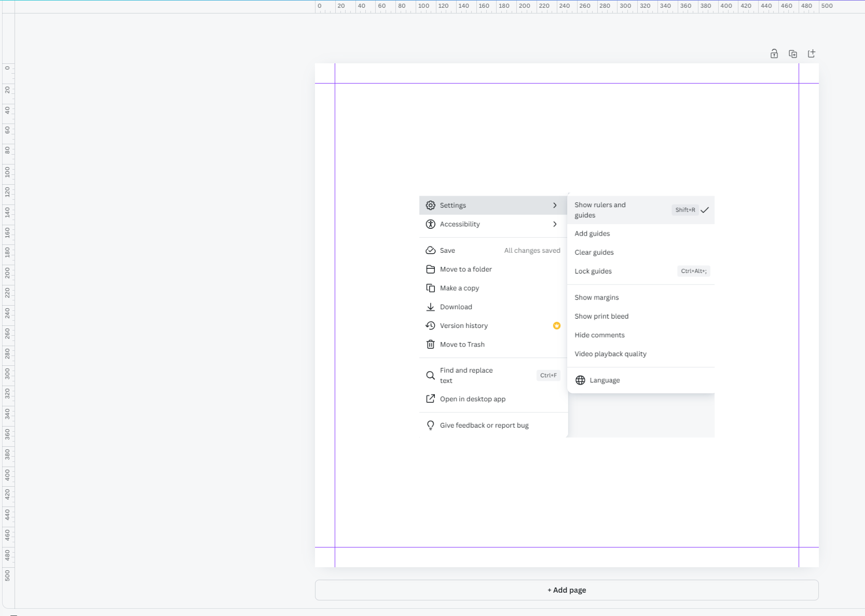Click the + Add page button
The width and height of the screenshot is (865, 616).
(x=567, y=590)
